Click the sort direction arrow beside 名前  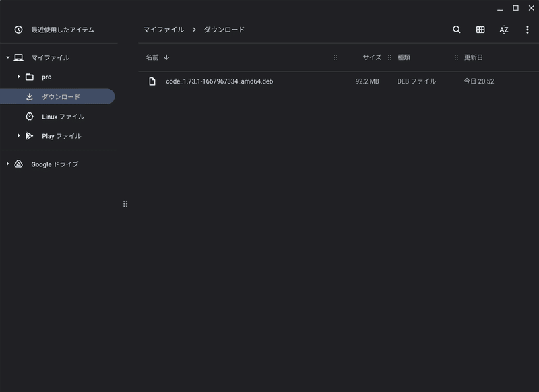tap(166, 57)
